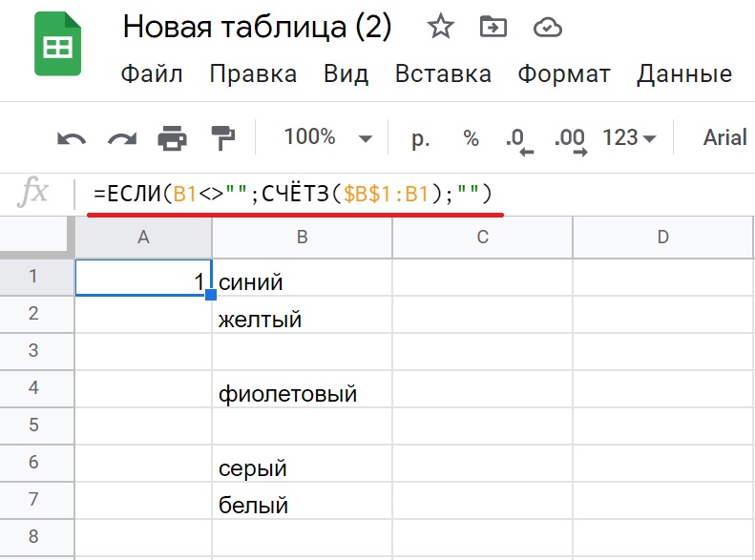The image size is (755, 560).
Task: Apply currency format with р. button
Action: coord(421,138)
